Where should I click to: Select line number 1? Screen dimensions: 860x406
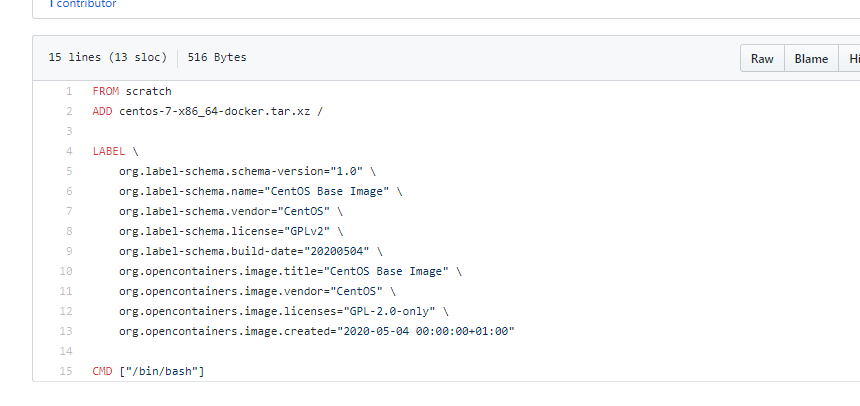point(69,91)
